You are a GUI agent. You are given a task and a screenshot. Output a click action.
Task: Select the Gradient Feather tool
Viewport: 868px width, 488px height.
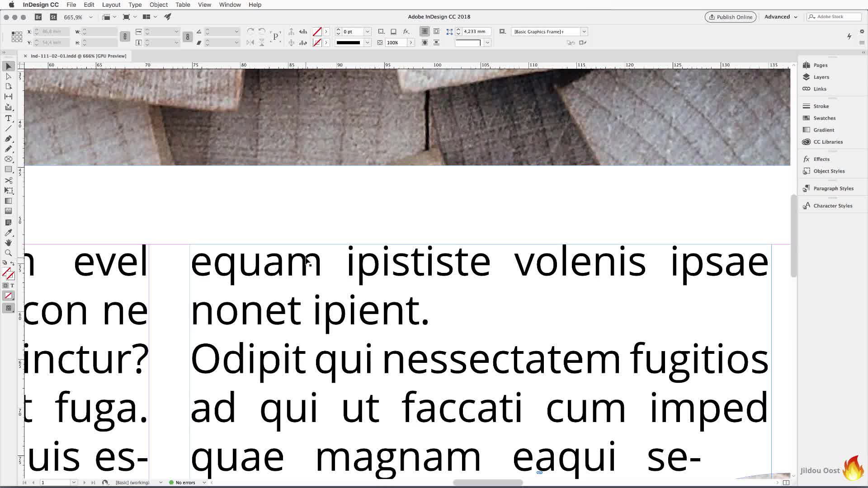[8, 211]
